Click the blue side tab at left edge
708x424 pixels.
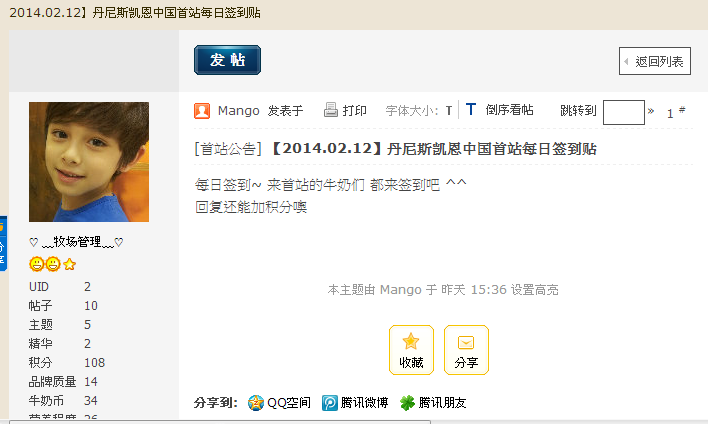[x=3, y=244]
